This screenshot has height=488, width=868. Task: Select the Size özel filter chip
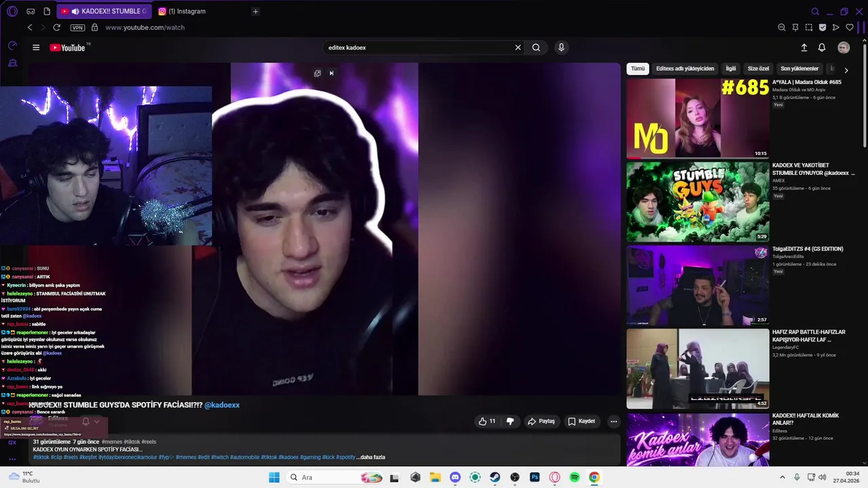tap(758, 68)
